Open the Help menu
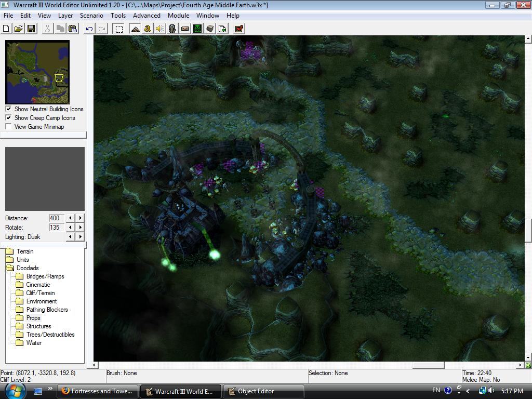532x399 pixels. pos(233,15)
